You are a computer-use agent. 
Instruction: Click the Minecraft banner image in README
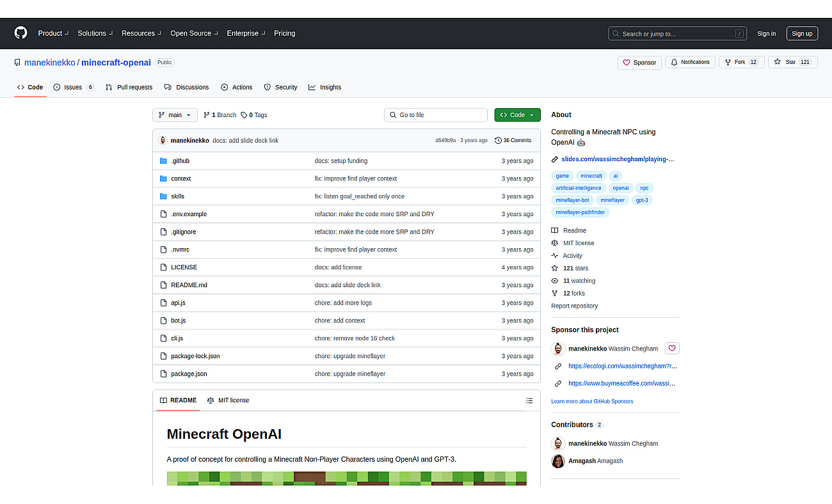(x=346, y=478)
